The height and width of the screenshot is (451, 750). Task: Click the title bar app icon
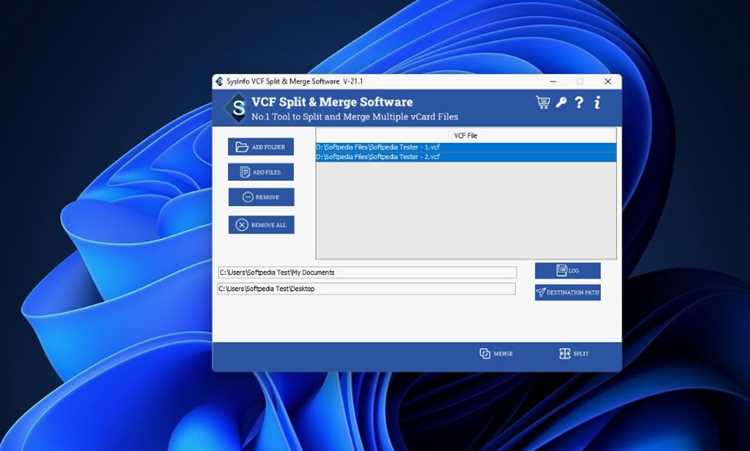(x=220, y=81)
